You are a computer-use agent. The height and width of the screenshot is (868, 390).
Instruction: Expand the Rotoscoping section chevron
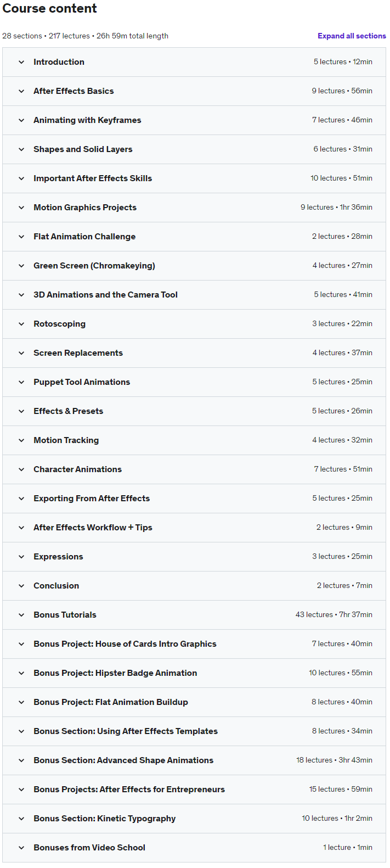tap(21, 324)
